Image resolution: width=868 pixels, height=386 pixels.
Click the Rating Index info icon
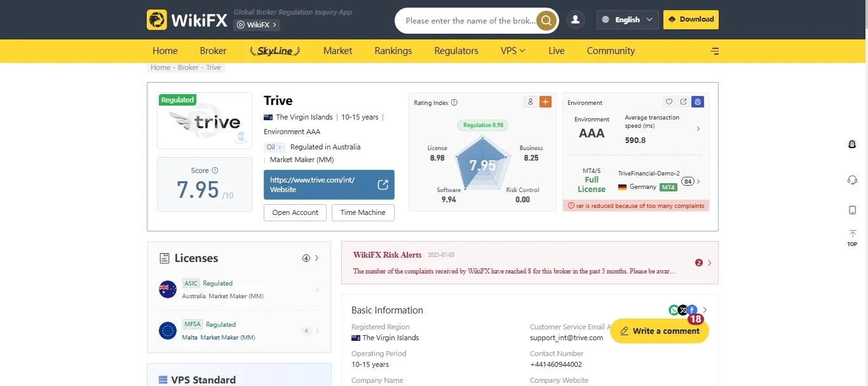[454, 102]
